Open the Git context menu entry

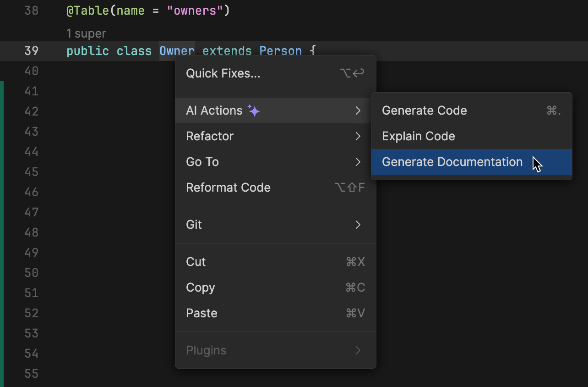194,225
